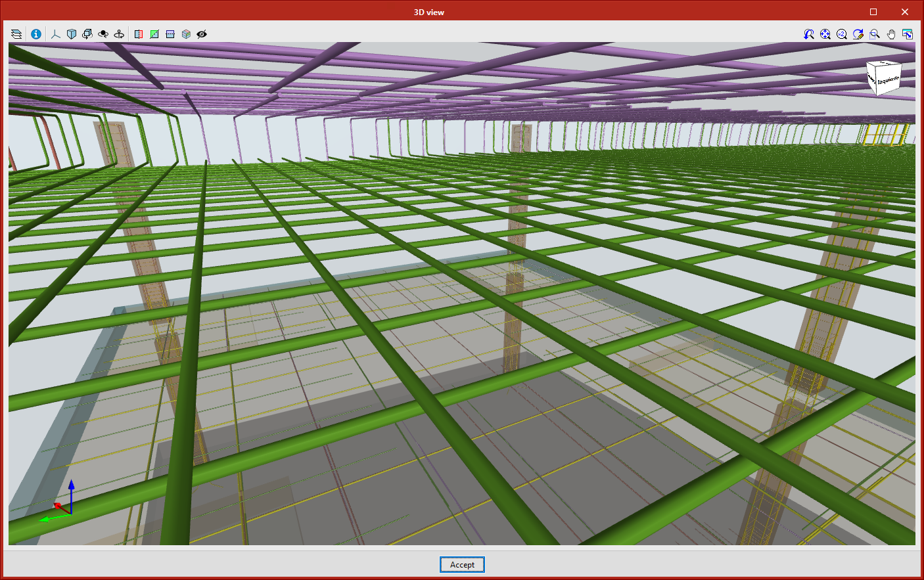
Task: Click the export view window icon
Action: 908,34
